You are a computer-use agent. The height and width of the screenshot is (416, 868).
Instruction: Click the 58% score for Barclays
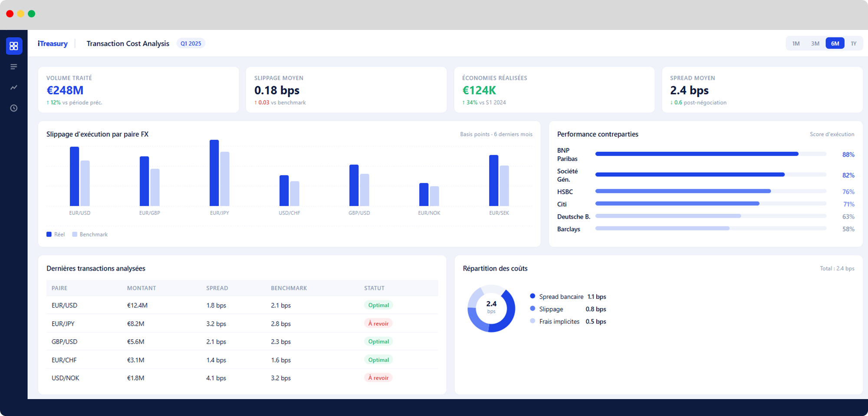point(848,229)
